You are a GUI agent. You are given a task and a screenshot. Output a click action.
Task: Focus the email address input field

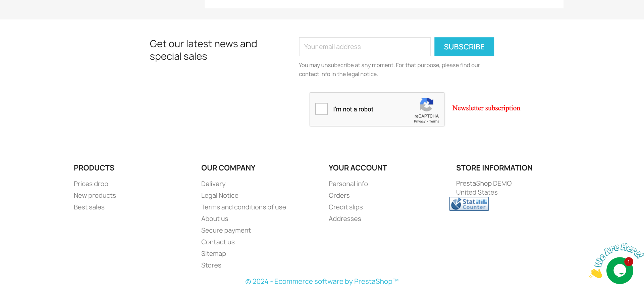point(365,47)
